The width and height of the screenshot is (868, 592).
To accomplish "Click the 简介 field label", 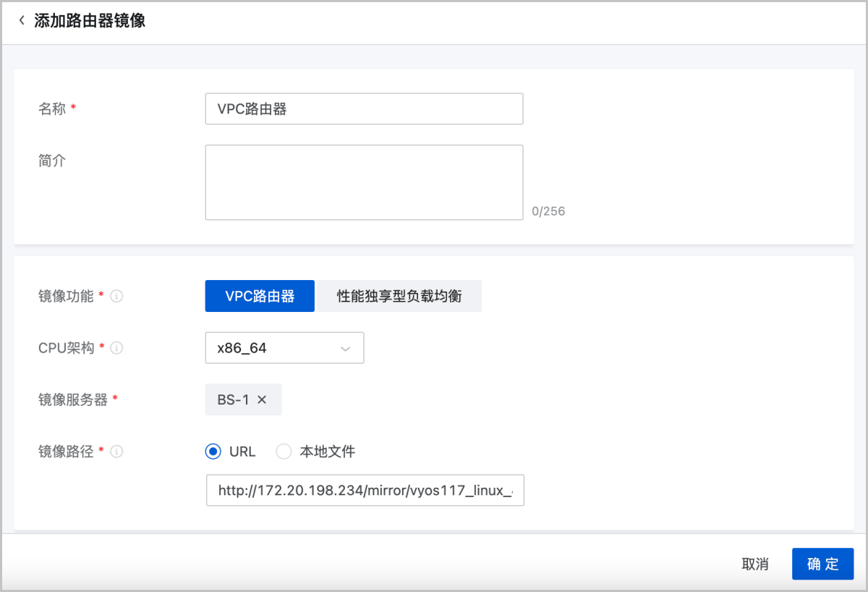I will click(x=52, y=161).
